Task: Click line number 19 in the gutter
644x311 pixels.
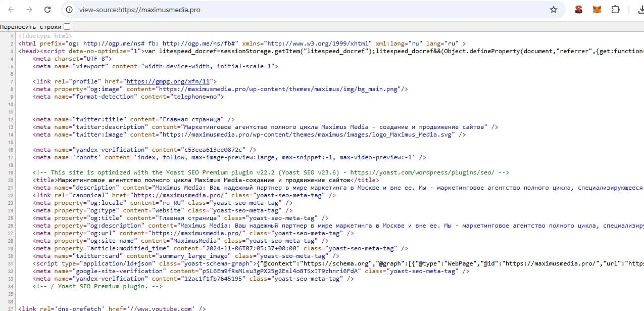Action: (10, 172)
